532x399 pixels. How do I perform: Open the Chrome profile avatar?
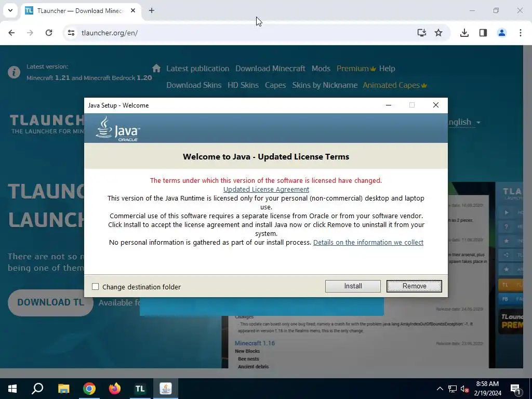pyautogui.click(x=501, y=33)
